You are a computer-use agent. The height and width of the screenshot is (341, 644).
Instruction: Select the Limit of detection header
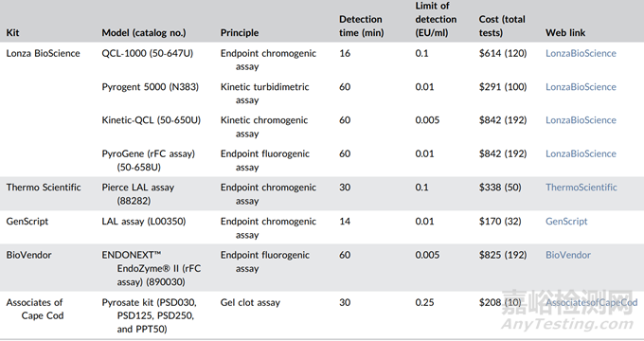[436, 19]
